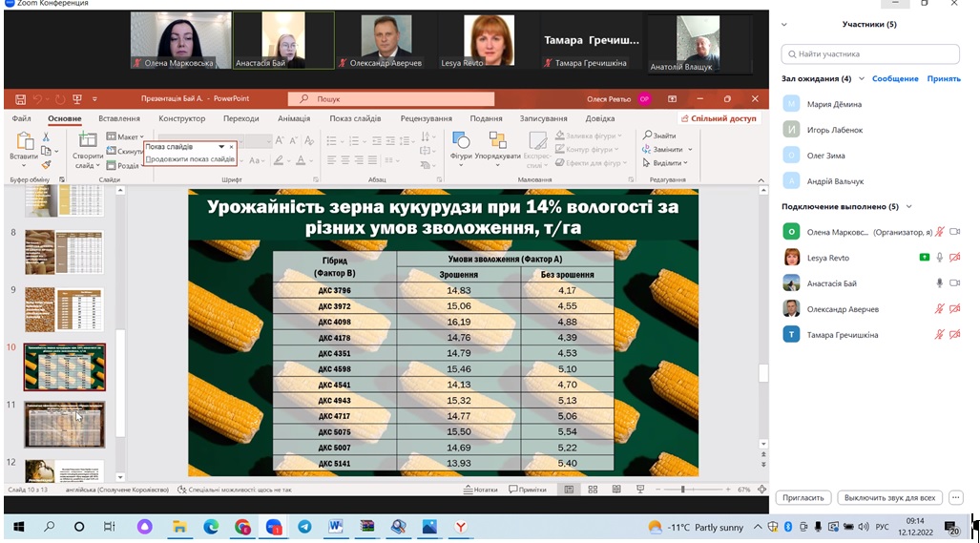Screen dimensions: 980x543
Task: Click the Paste (Вставити) clipboard icon
Action: coord(25,142)
